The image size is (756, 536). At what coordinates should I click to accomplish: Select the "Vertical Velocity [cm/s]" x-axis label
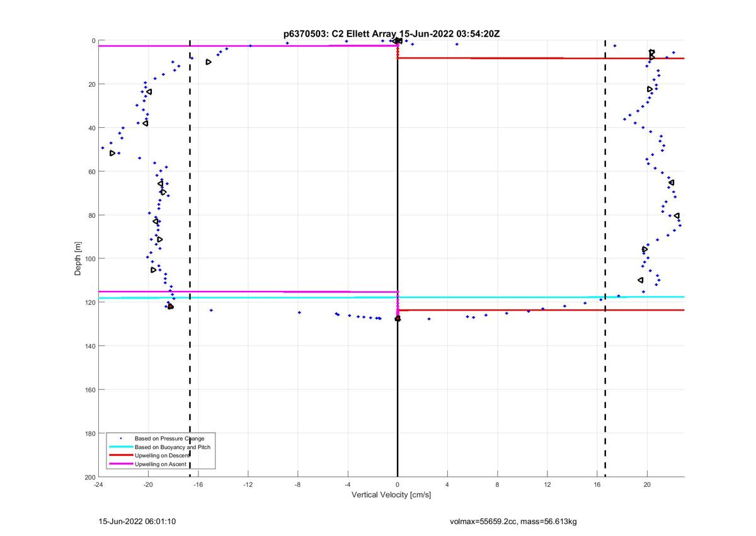(391, 495)
